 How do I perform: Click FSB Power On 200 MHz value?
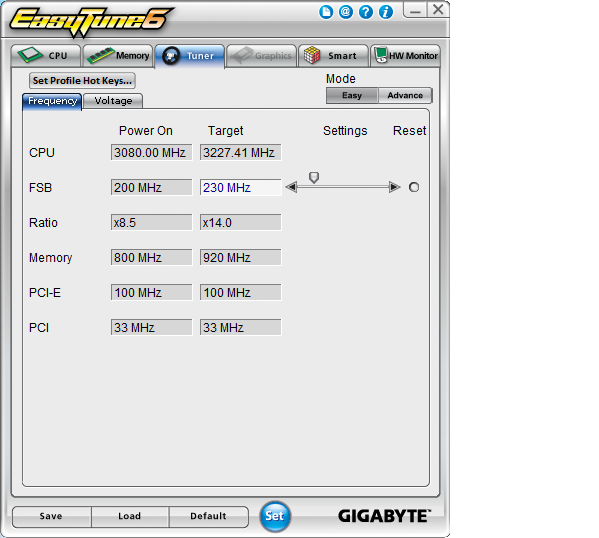coord(152,188)
